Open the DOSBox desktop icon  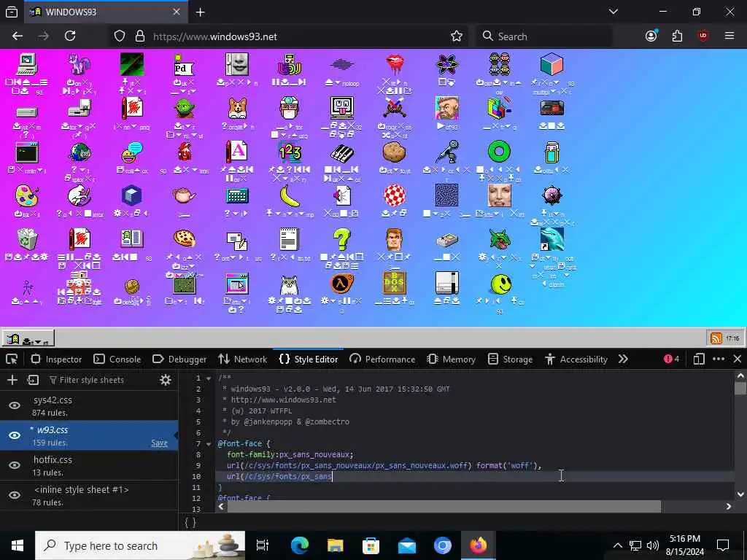coord(395,283)
